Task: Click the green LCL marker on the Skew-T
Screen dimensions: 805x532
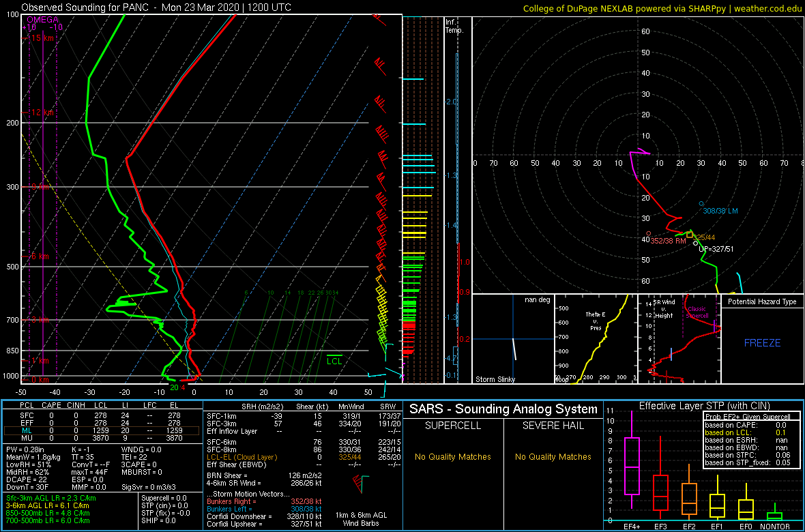Action: coord(334,361)
